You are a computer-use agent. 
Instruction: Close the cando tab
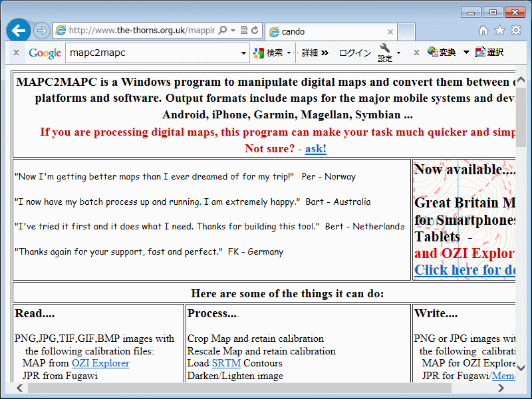[x=390, y=32]
